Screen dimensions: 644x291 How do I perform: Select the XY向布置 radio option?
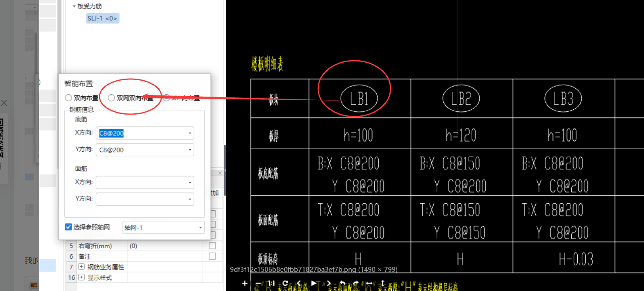(x=167, y=98)
